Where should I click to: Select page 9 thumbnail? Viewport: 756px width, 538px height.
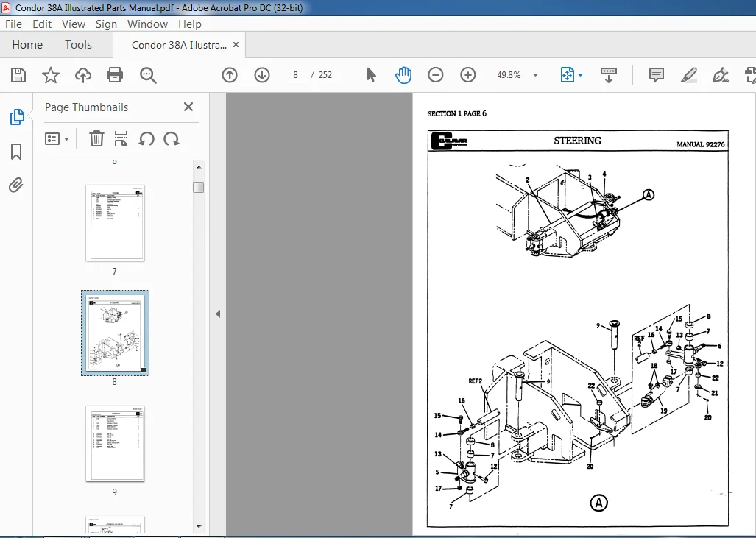click(x=115, y=444)
